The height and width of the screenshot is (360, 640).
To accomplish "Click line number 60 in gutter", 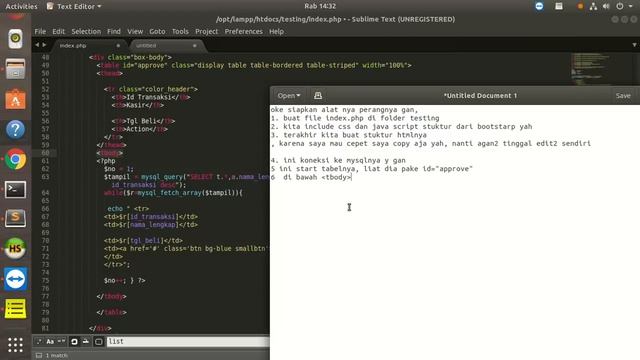I will point(45,153).
